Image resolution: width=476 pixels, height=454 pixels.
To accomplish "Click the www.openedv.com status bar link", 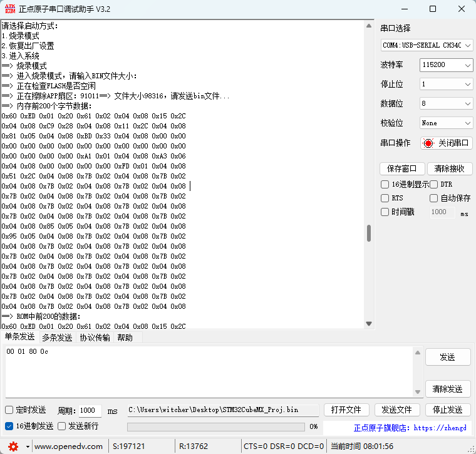I will pyautogui.click(x=68, y=446).
